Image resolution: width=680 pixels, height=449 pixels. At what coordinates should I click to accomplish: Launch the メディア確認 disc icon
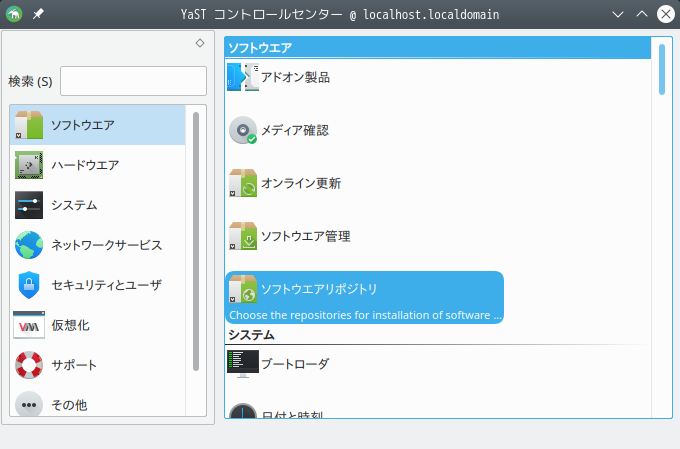pos(243,130)
